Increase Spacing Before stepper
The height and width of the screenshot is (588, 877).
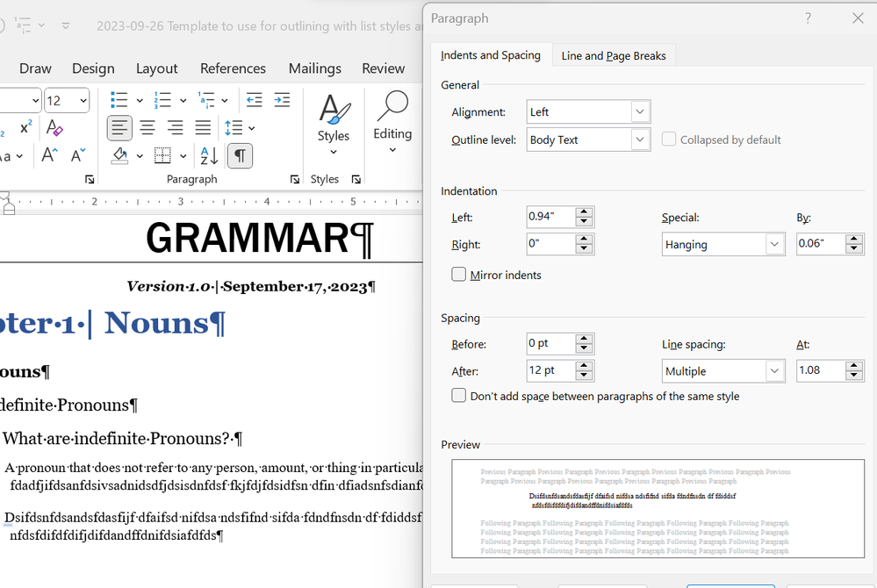[x=584, y=339]
